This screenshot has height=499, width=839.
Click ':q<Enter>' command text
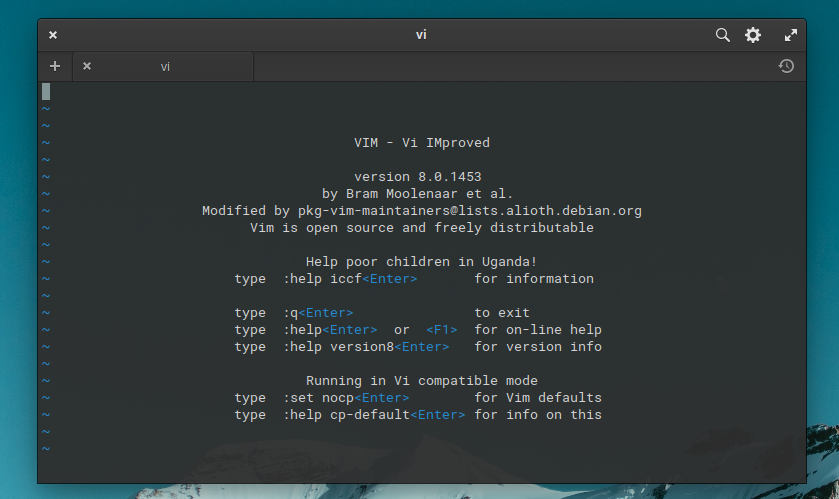pyautogui.click(x=318, y=313)
